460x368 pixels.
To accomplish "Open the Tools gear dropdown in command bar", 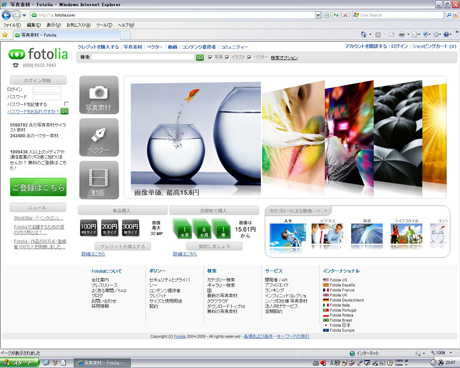I will (x=437, y=34).
